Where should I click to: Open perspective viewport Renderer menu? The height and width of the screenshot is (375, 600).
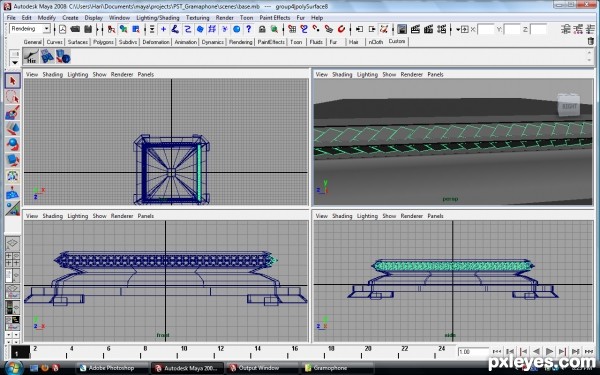(x=411, y=74)
